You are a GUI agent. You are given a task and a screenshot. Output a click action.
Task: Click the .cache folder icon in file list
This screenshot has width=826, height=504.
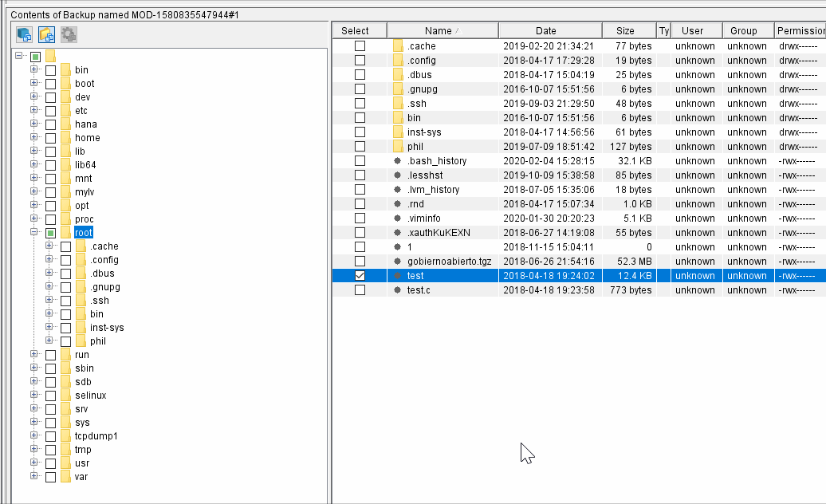point(398,45)
